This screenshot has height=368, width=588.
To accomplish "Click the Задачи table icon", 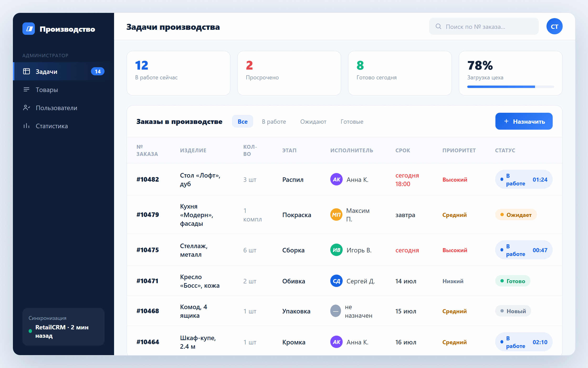I will [x=26, y=71].
